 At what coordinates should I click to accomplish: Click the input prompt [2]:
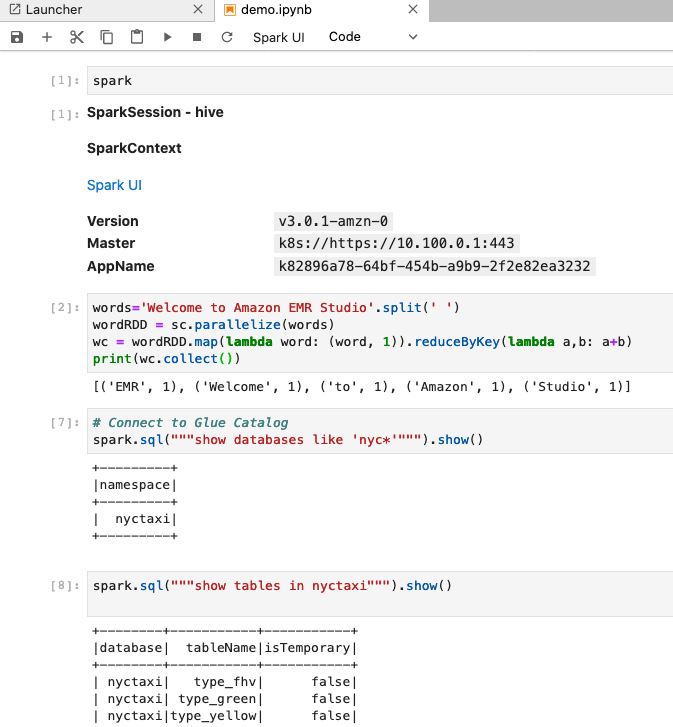click(65, 308)
